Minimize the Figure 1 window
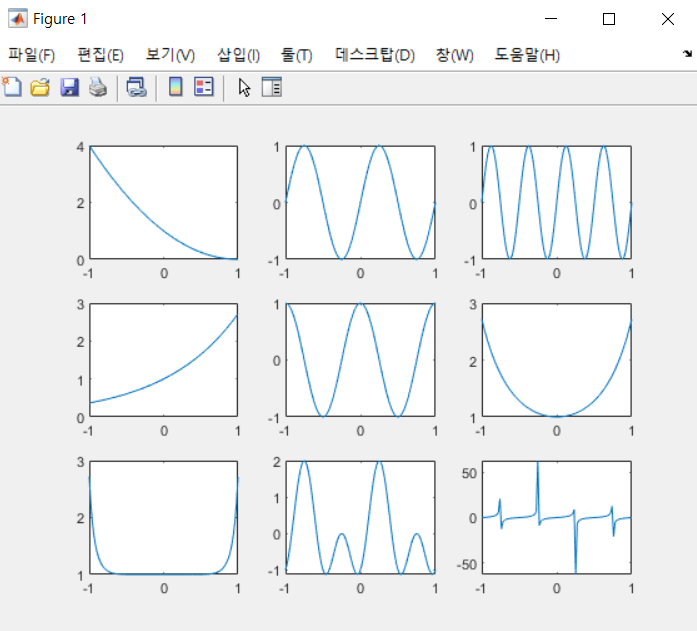This screenshot has width=697, height=631. [x=551, y=19]
